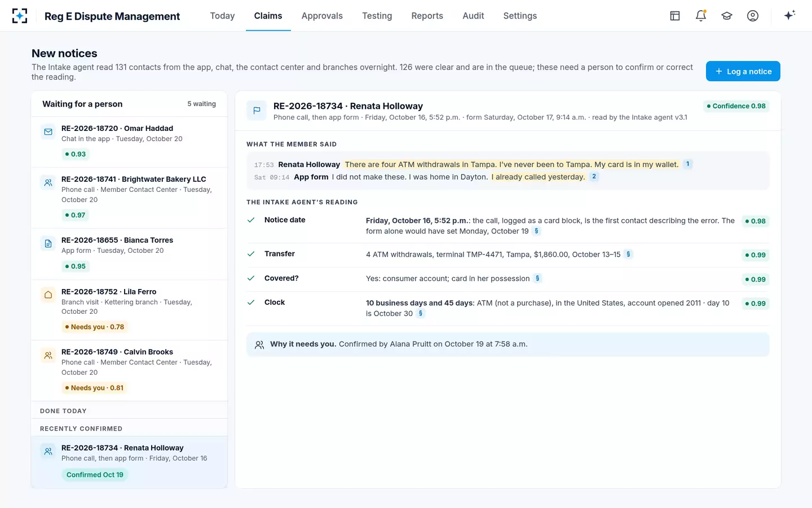Click the house icon on Lila Ferro notice
This screenshot has width=812, height=508.
click(48, 295)
